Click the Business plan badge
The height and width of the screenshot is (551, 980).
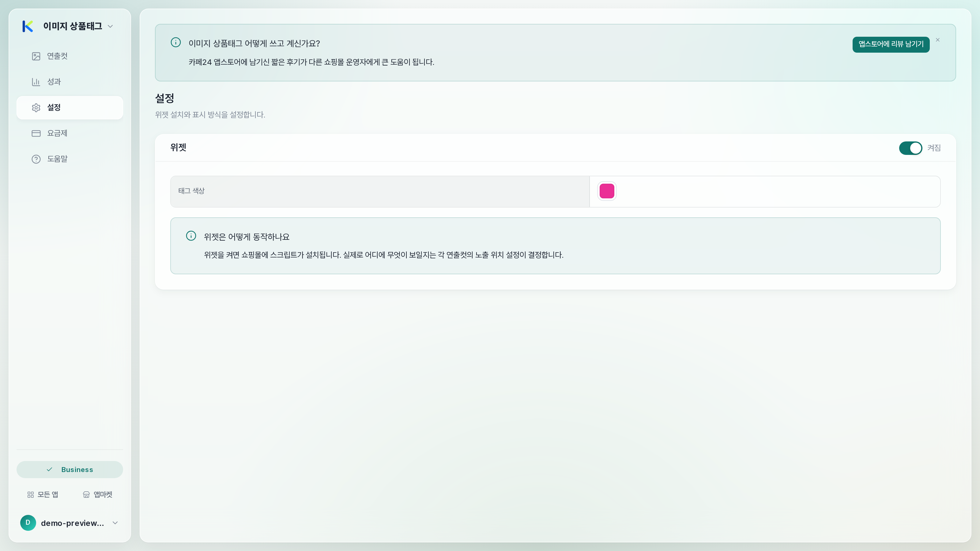tap(70, 470)
